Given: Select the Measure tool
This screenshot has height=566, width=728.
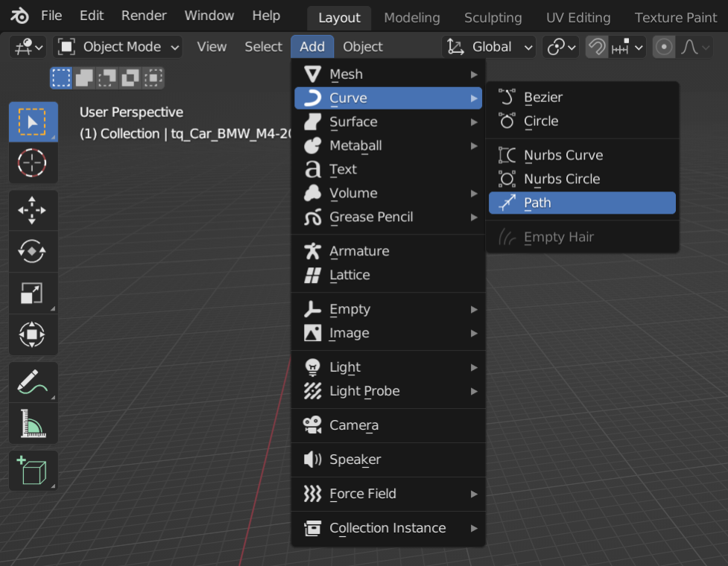Looking at the screenshot, I should coord(32,424).
